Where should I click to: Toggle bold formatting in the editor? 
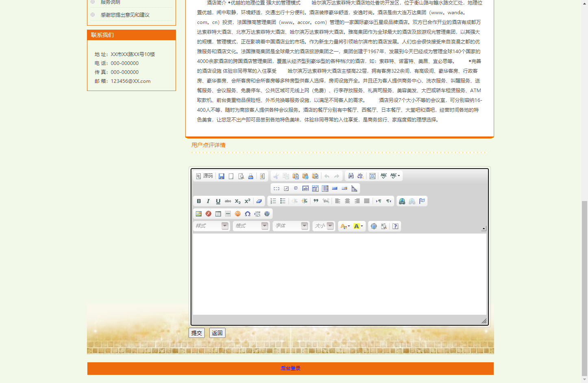point(199,201)
